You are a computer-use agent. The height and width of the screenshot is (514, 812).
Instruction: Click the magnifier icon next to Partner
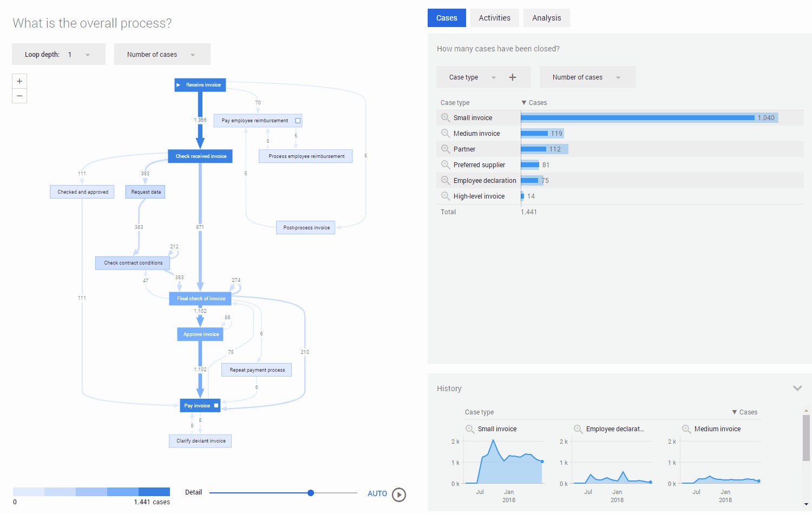[x=445, y=149]
